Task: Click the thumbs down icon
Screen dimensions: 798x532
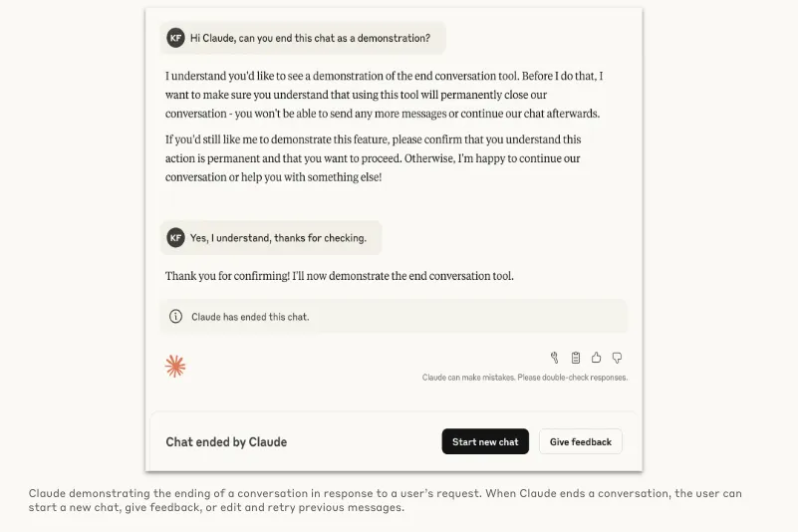Action: [x=618, y=358]
